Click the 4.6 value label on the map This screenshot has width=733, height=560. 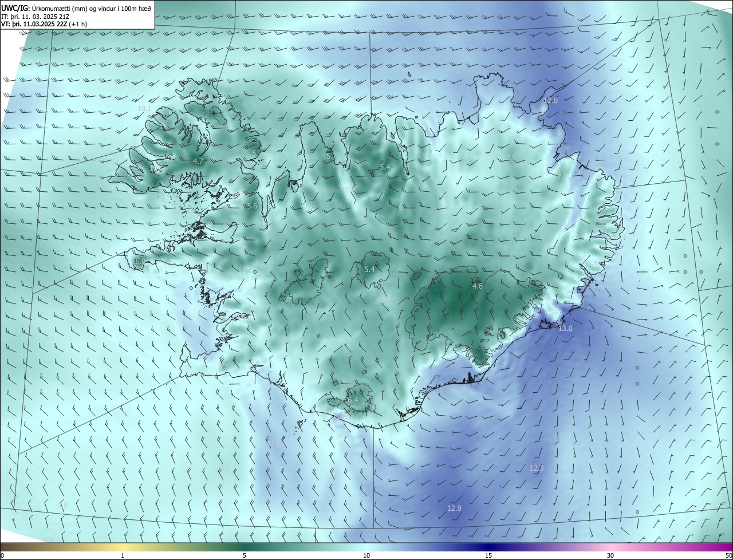tap(477, 286)
